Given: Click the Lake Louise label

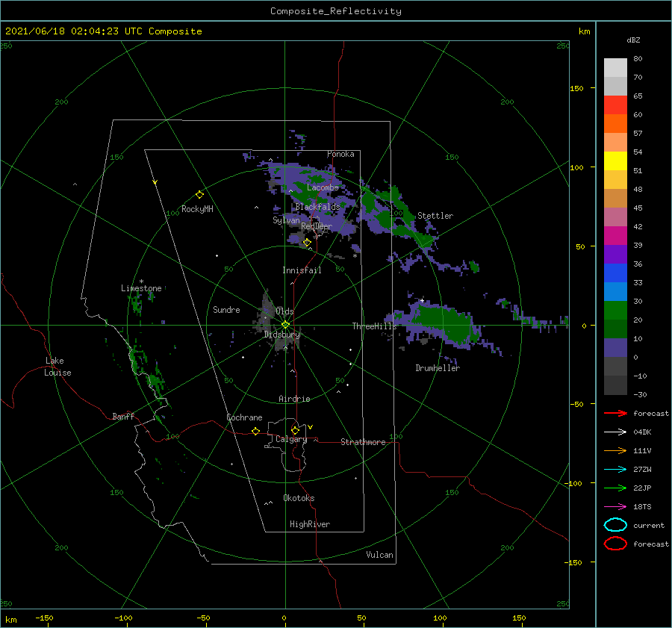Looking at the screenshot, I should [57, 367].
